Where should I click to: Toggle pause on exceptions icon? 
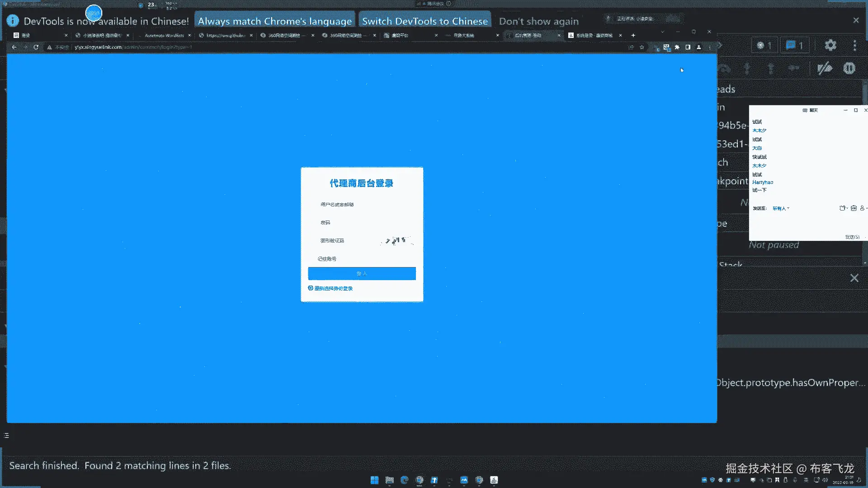point(849,68)
